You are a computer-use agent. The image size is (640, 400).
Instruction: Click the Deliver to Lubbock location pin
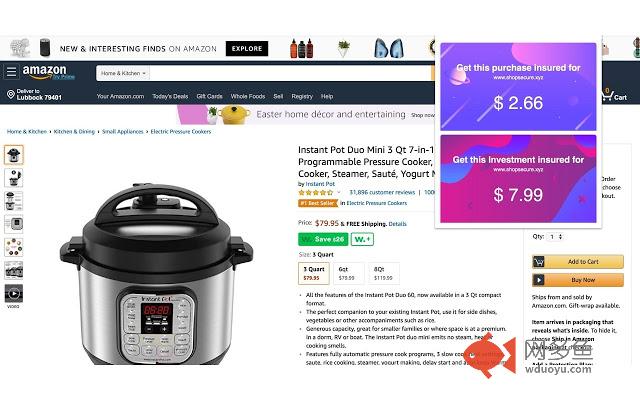(11, 95)
